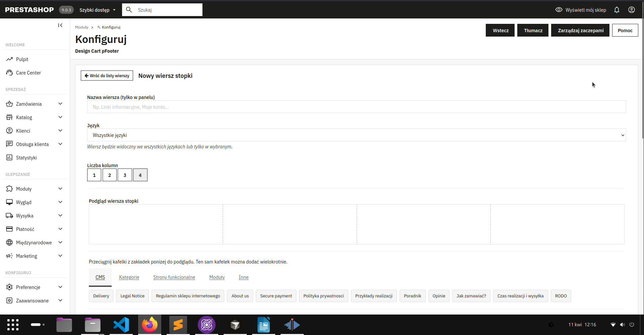The image size is (644, 335).
Task: Click the Płatność card icon
Action: click(x=9, y=229)
